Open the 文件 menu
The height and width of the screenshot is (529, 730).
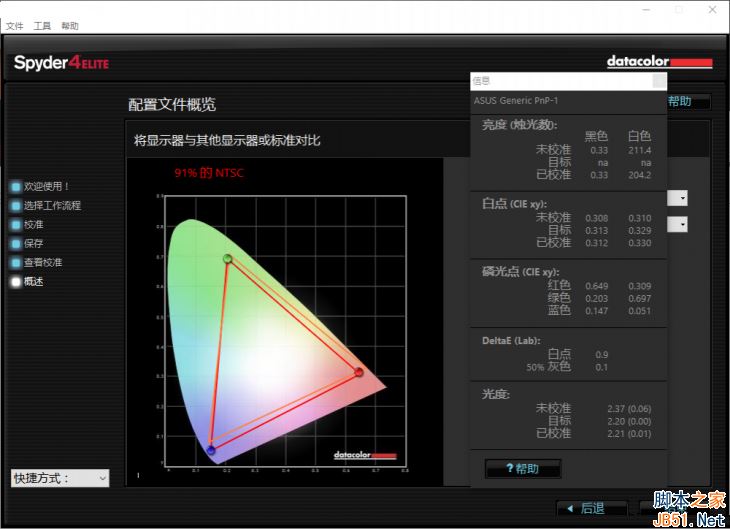tap(14, 26)
